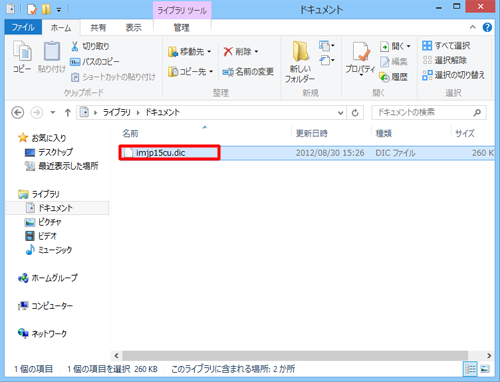This screenshot has height=382, width=500.
Task: Choose Copy path (パスのコピー)
Action: (x=94, y=62)
